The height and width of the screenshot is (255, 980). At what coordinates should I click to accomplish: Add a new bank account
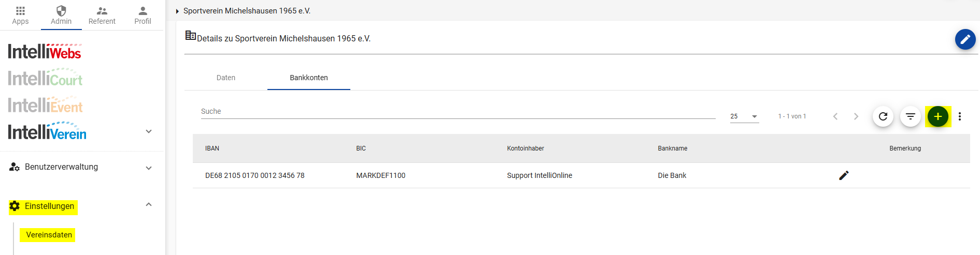point(938,116)
